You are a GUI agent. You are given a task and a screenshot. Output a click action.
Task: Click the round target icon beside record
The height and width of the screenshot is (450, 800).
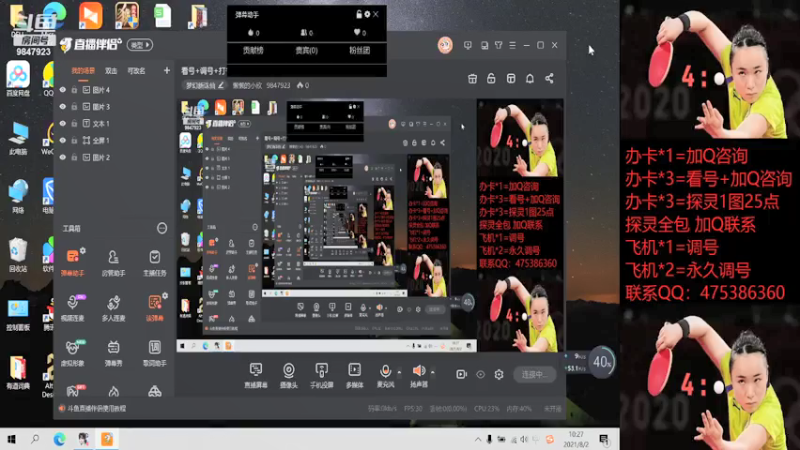pos(480,374)
